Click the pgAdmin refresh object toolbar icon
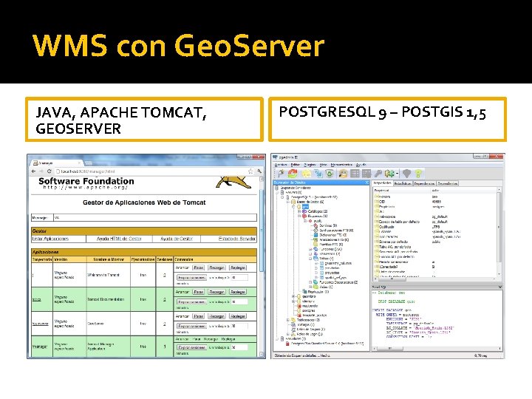This screenshot has height=399, width=532. point(293,174)
